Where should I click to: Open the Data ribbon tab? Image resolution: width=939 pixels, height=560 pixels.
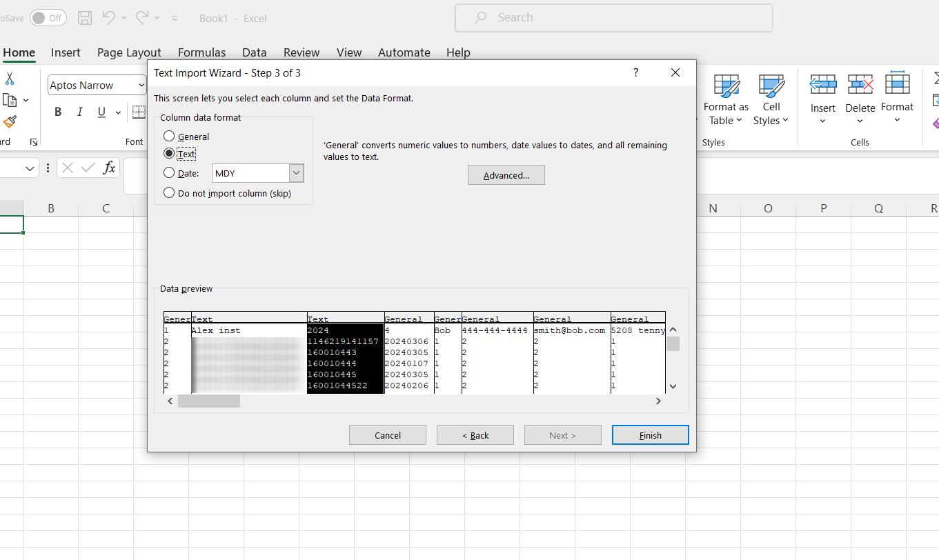[255, 52]
